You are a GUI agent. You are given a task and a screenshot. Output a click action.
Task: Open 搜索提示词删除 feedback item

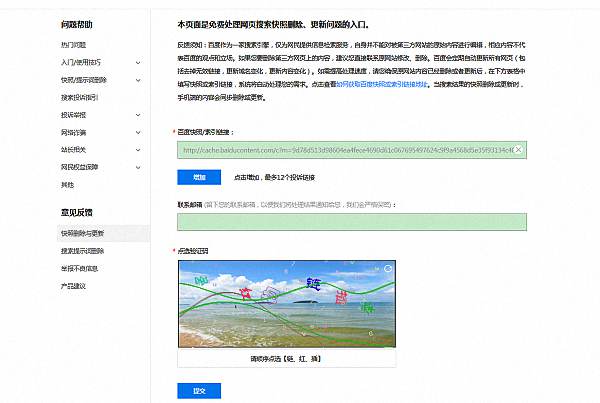point(84,251)
